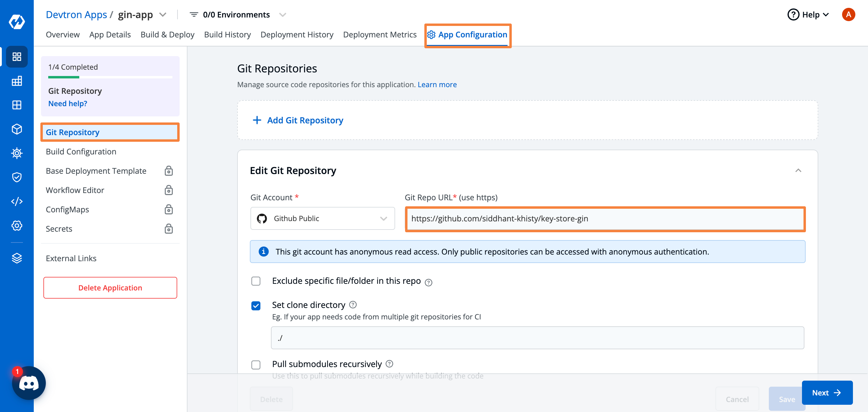The image size is (868, 412).
Task: Enable Exclude specific file/folder in this repo
Action: pyautogui.click(x=256, y=281)
